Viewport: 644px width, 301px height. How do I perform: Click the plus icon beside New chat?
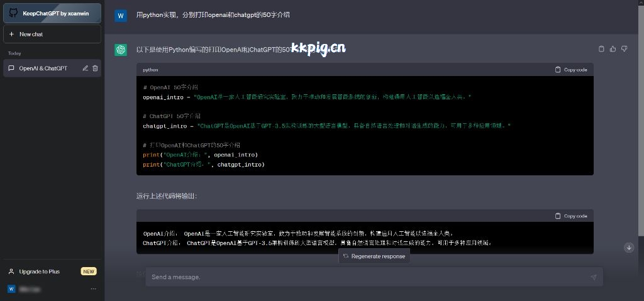pos(11,34)
